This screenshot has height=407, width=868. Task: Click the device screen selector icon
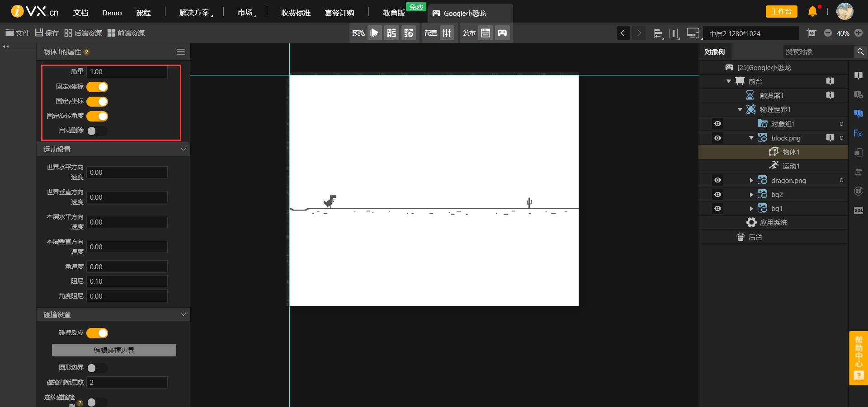click(693, 33)
